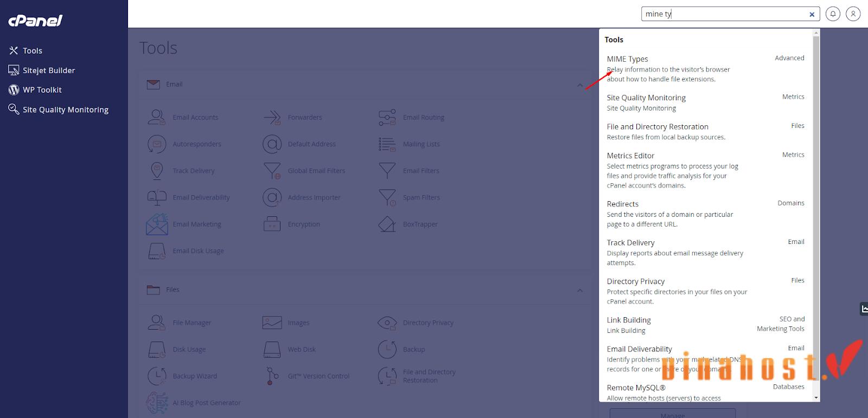This screenshot has width=868, height=418.
Task: Open the Default Address icon
Action: click(272, 144)
